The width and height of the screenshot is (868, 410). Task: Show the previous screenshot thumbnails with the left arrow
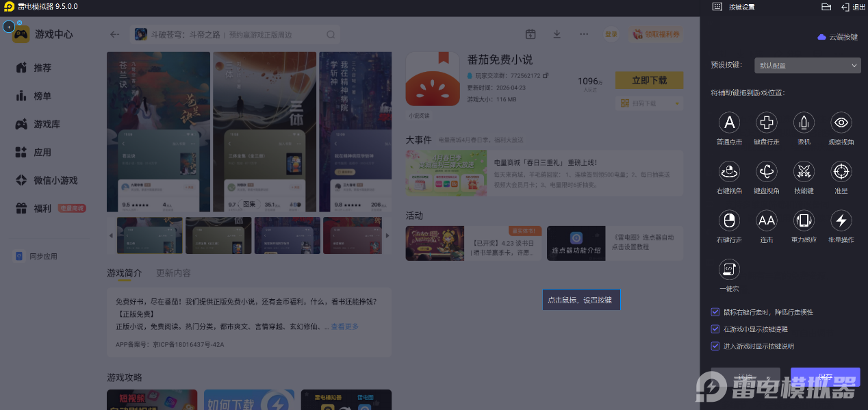pyautogui.click(x=112, y=235)
